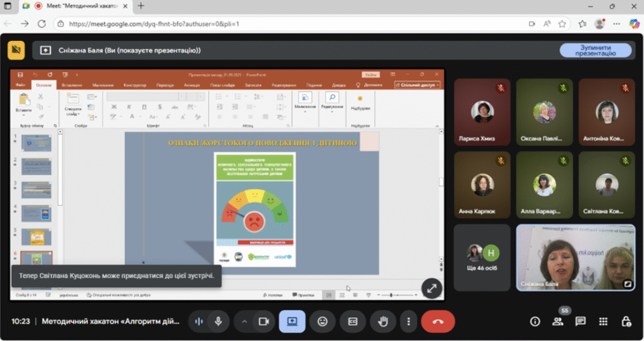Viewport: 644px width, 341px height.
Task: Open the Edge browser settings ellipsis menu
Action: tap(616, 24)
